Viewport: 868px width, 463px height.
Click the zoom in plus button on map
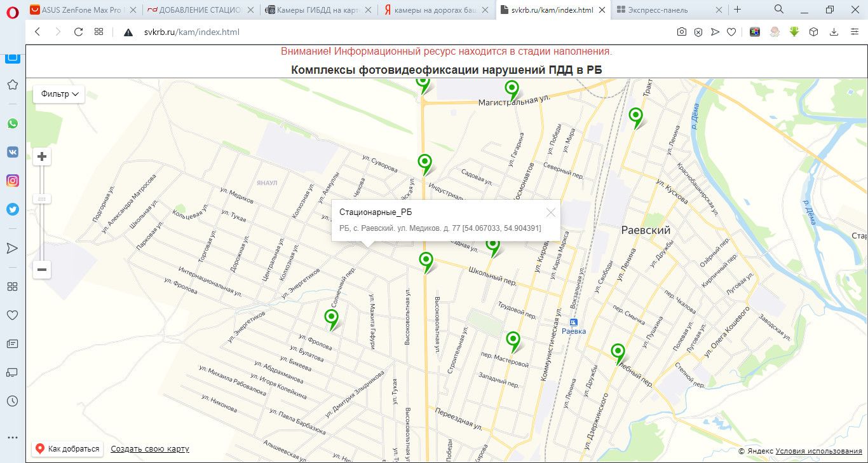(42, 156)
